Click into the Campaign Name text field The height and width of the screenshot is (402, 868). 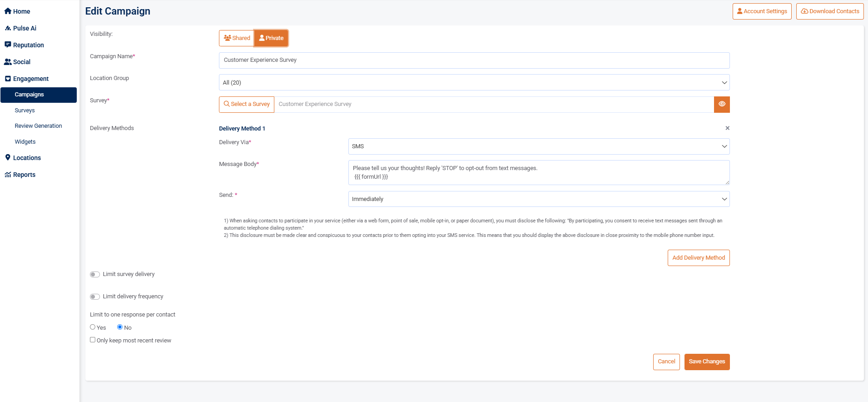(x=474, y=60)
